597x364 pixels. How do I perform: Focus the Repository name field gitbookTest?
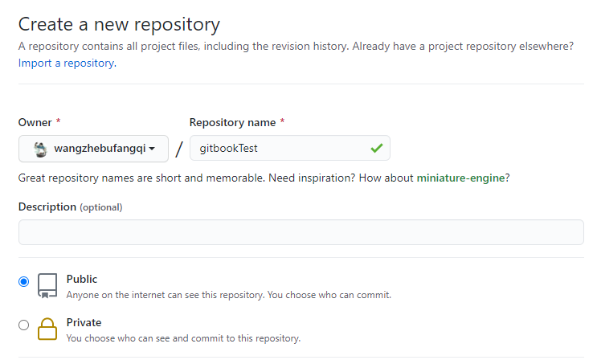point(290,148)
